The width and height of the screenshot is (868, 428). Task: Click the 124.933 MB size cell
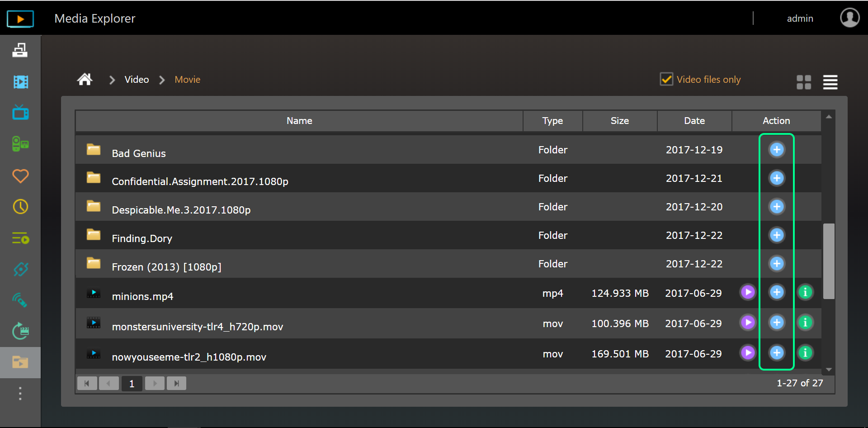[620, 293]
